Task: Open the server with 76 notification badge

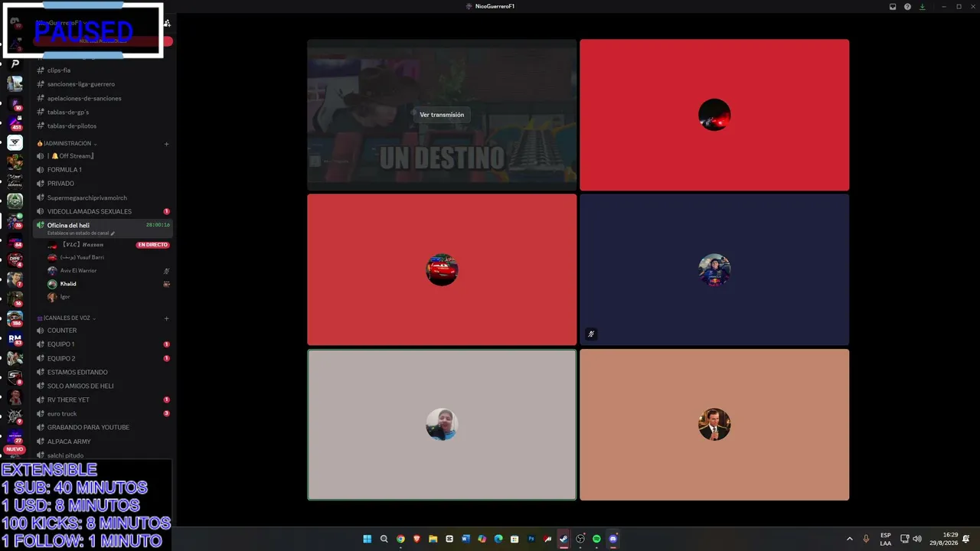Action: coord(15,220)
